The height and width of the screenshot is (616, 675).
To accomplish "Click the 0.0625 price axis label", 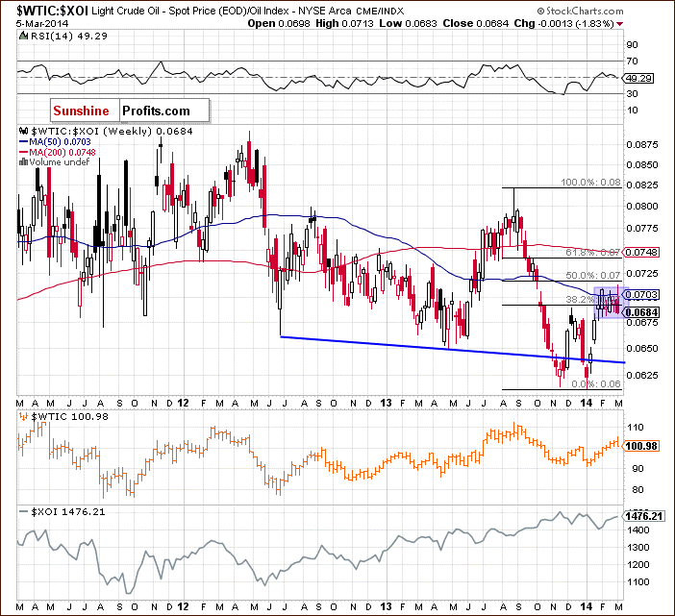I will (642, 375).
